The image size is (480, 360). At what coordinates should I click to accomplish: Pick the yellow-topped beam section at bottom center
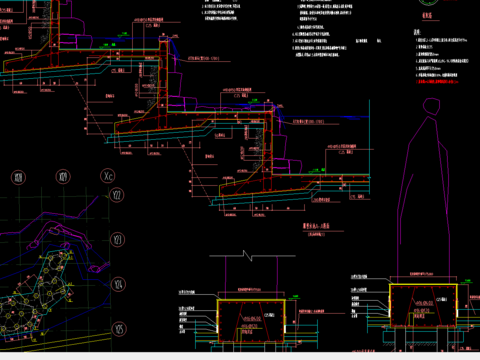(251, 321)
